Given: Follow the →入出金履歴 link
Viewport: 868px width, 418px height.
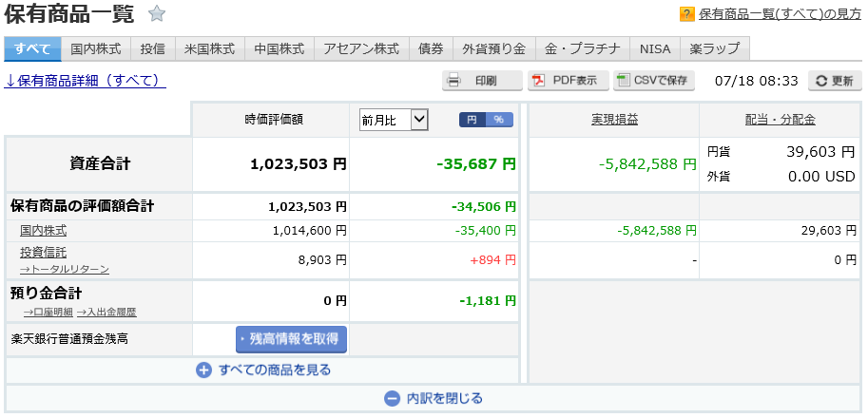Looking at the screenshot, I should (106, 313).
